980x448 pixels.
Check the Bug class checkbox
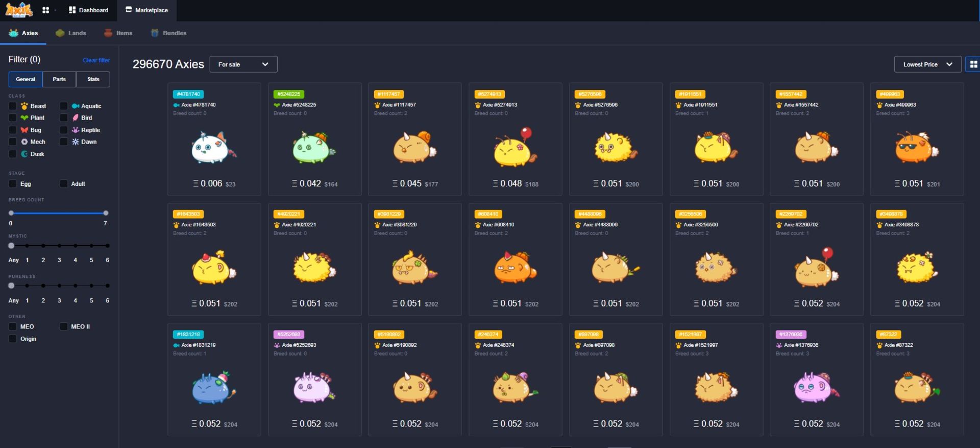pyautogui.click(x=13, y=130)
